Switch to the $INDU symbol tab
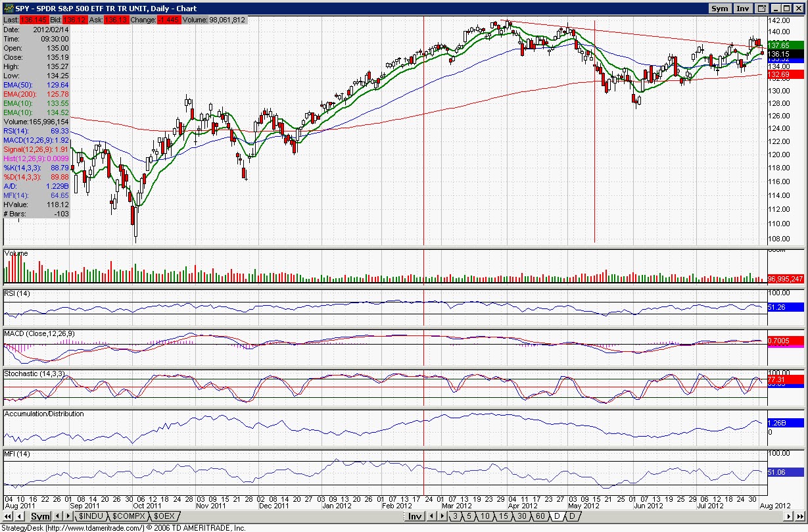The image size is (808, 532). pos(91,516)
